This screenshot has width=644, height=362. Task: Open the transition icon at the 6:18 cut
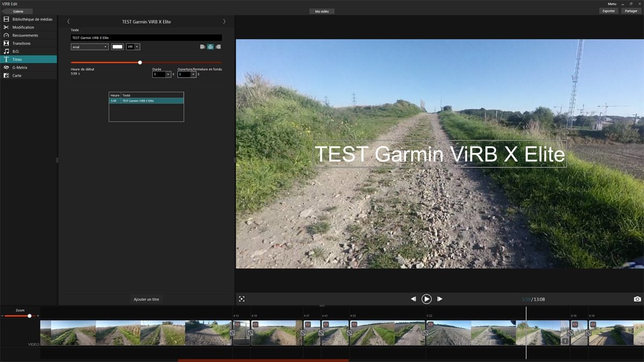pos(588,333)
